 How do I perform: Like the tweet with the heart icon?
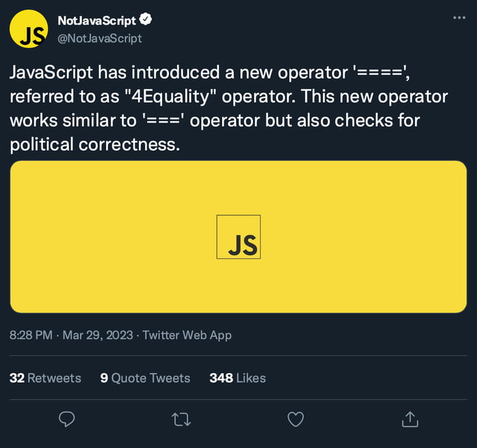pyautogui.click(x=295, y=419)
